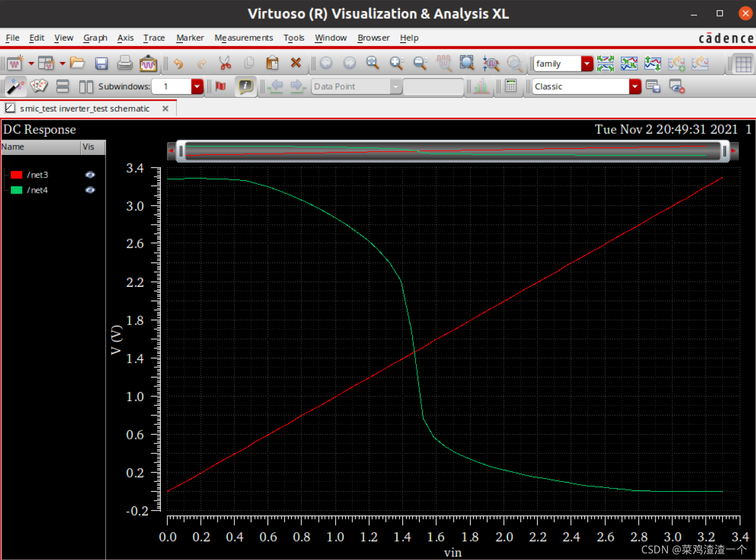756x560 pixels.
Task: Click the right red arrow of overview bar
Action: pos(735,151)
